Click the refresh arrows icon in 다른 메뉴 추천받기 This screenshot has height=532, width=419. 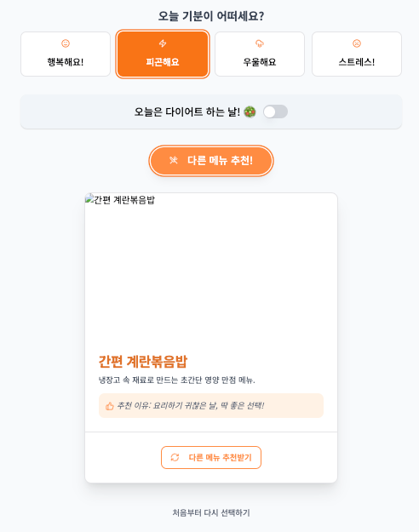tap(175, 457)
